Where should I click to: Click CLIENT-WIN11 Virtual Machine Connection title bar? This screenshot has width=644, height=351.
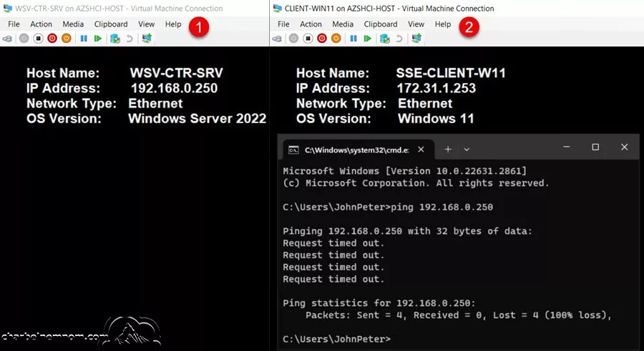tap(457, 8)
